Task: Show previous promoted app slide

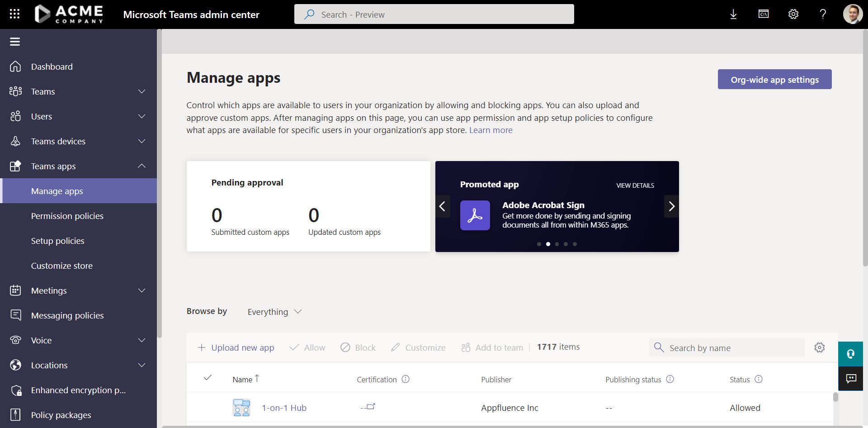Action: (442, 206)
